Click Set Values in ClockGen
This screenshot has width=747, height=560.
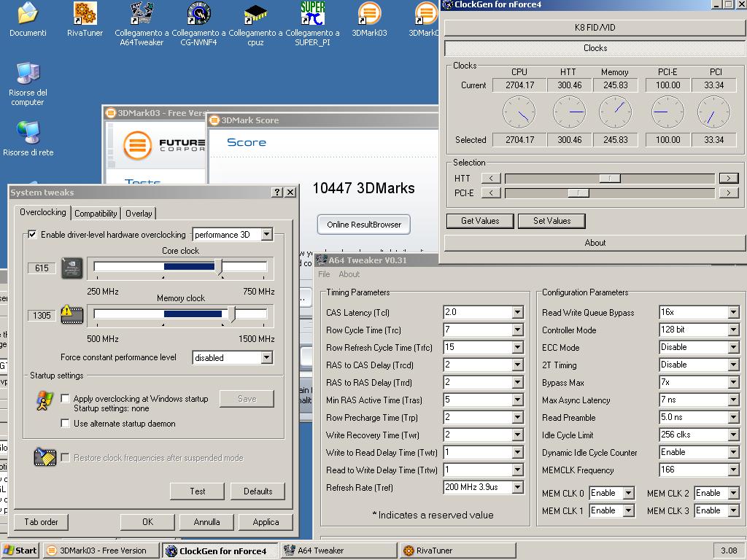pyautogui.click(x=551, y=221)
